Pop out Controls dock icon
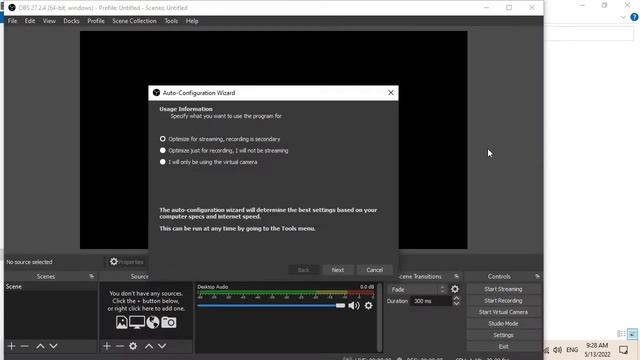This screenshot has width=640, height=360. coord(537,276)
